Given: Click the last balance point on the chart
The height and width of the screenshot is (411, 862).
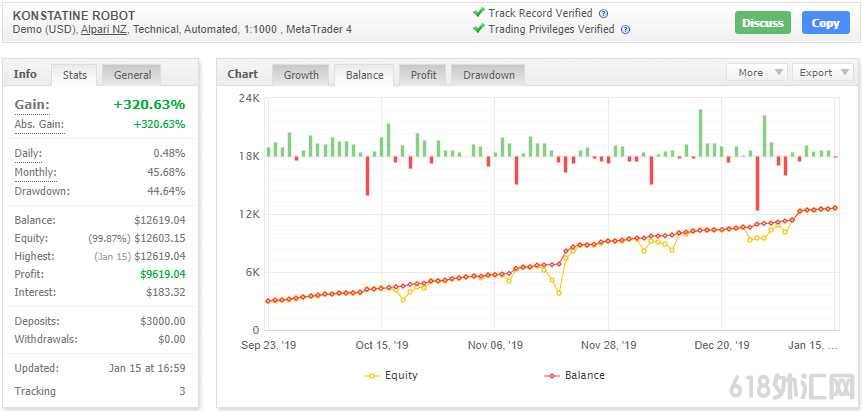Looking at the screenshot, I should click(834, 208).
